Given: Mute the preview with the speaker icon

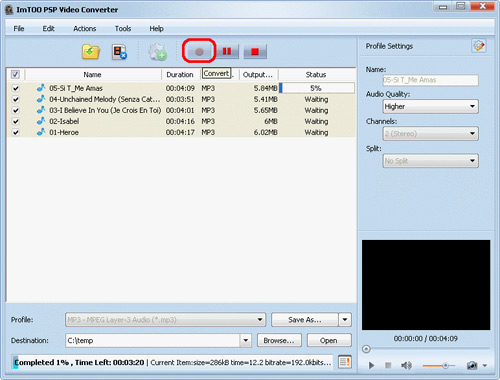Looking at the screenshot, I should click(406, 366).
